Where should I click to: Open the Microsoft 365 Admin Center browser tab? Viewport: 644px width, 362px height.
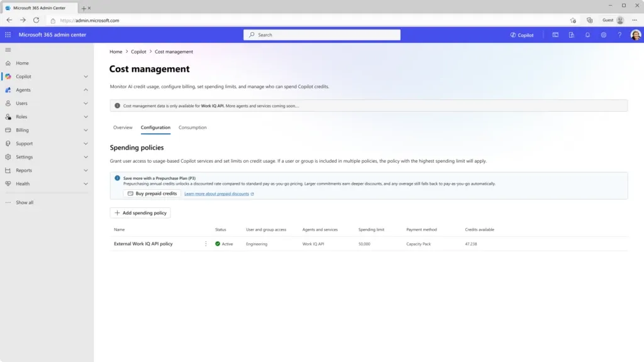click(39, 8)
